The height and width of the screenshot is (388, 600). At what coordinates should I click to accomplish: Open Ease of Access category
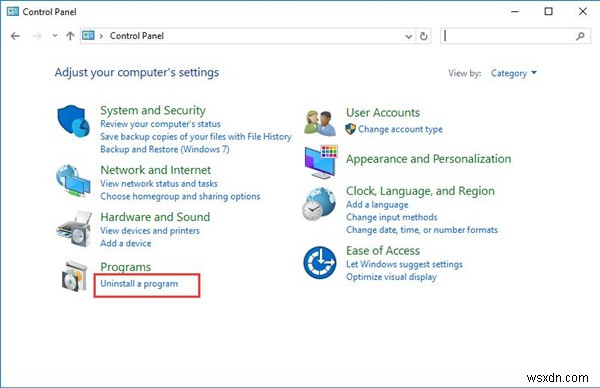[383, 251]
